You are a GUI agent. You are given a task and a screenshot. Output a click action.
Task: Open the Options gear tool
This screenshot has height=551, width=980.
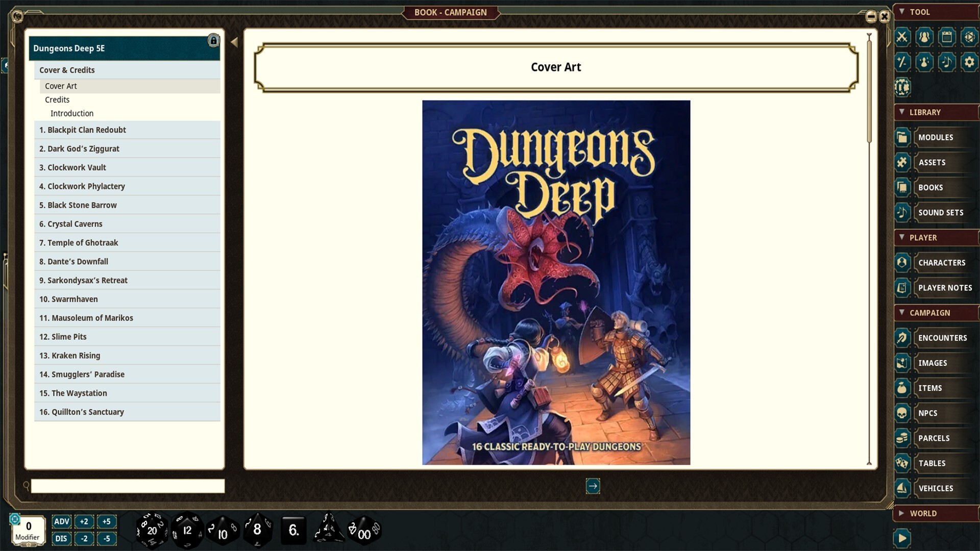(x=969, y=62)
